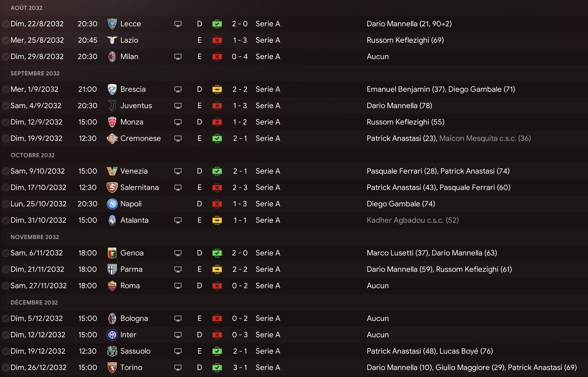Viewport: 588px width, 377px height.
Task: Select the Serie A competition on Venezia row
Action: click(268, 171)
